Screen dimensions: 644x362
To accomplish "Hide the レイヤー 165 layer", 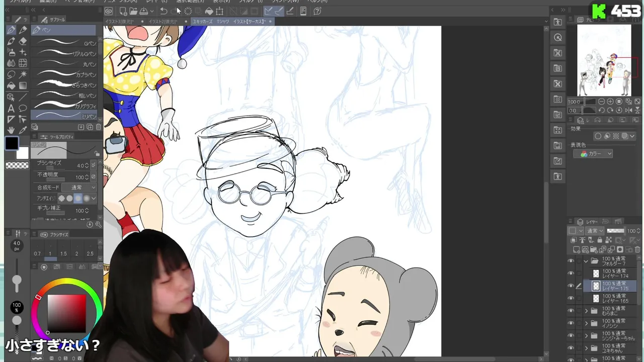I will (x=571, y=299).
